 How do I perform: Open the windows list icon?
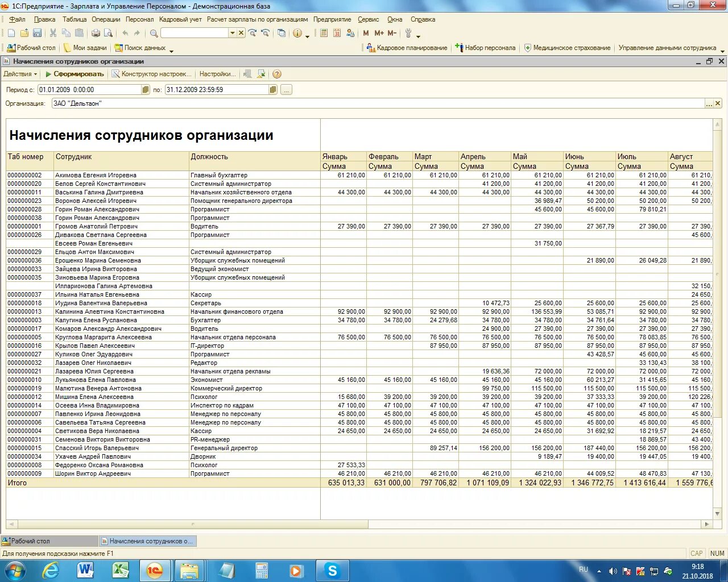[x=282, y=34]
